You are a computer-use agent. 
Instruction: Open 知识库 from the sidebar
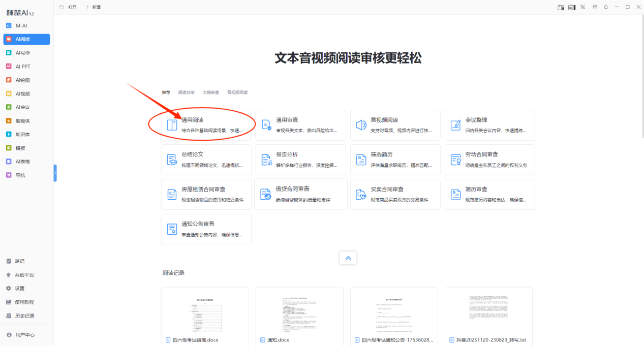(22, 135)
